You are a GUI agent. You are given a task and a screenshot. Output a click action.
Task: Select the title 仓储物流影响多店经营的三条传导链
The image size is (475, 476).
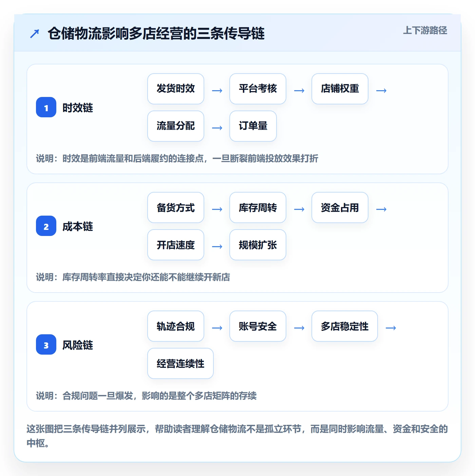(156, 34)
